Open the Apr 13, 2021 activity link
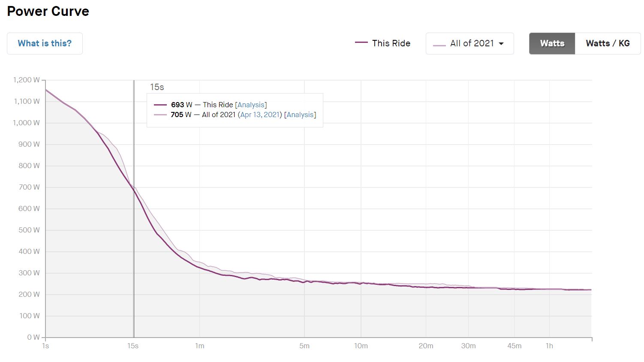 pos(259,115)
